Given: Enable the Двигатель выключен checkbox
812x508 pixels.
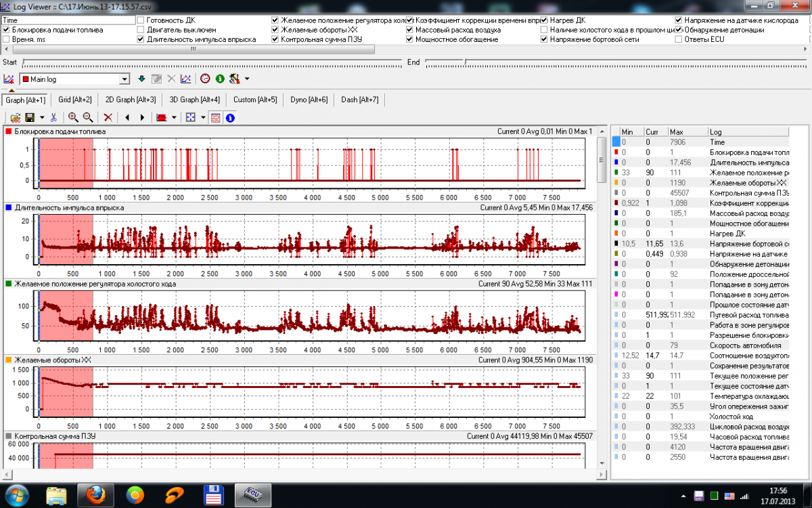Looking at the screenshot, I should click(141, 30).
